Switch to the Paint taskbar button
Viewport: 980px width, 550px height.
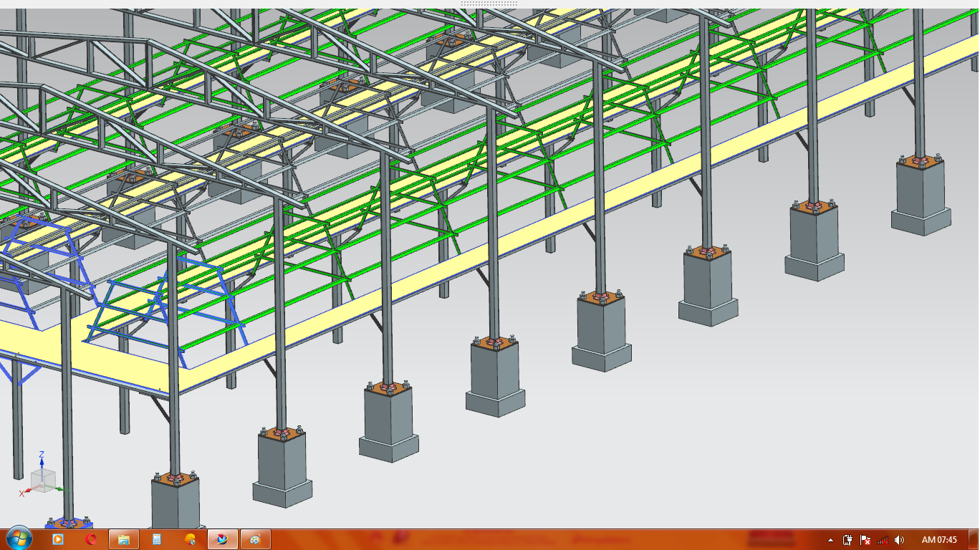[256, 539]
